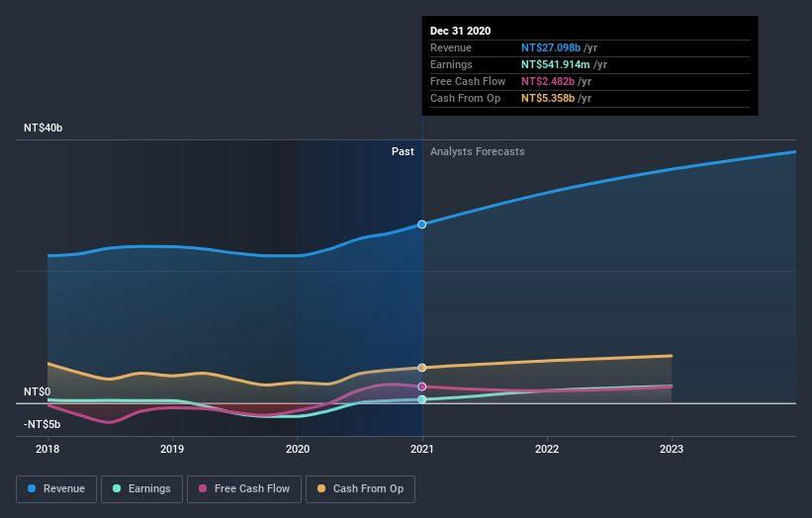The width and height of the screenshot is (812, 518).
Task: Click the NT$40b y-axis label
Action: point(43,128)
